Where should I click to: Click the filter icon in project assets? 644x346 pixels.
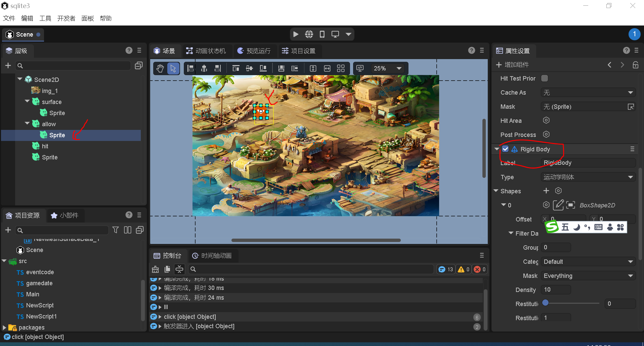(x=116, y=230)
